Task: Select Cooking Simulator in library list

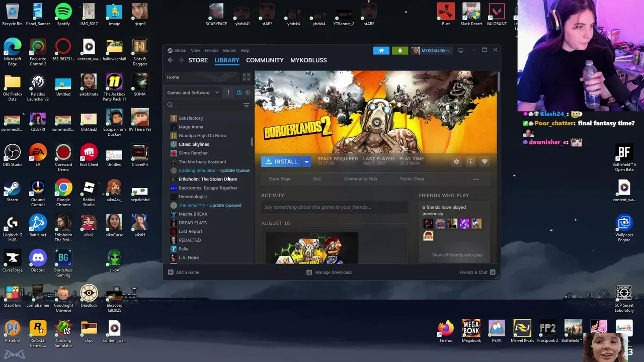Action: point(210,170)
